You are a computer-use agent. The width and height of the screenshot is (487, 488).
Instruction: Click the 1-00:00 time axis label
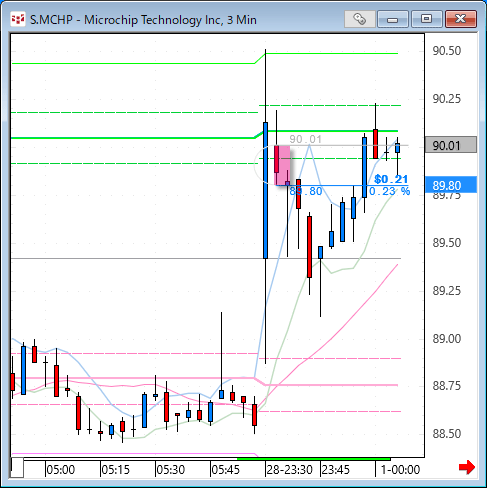pyautogui.click(x=400, y=470)
